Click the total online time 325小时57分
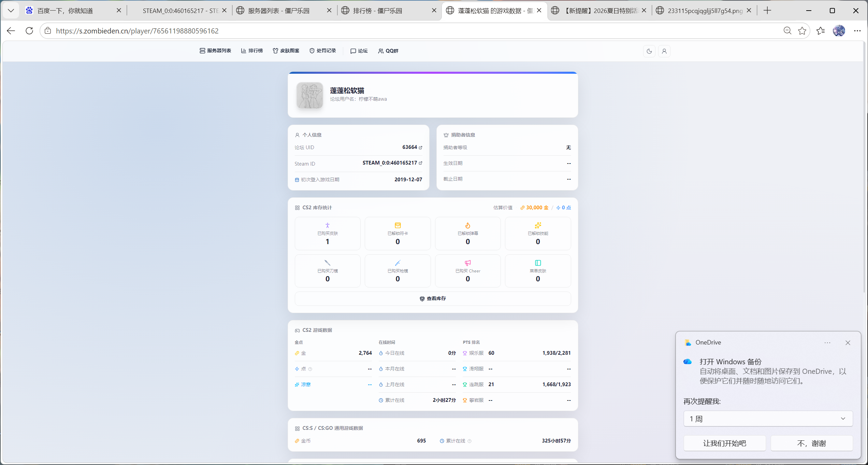868x465 pixels. point(556,441)
